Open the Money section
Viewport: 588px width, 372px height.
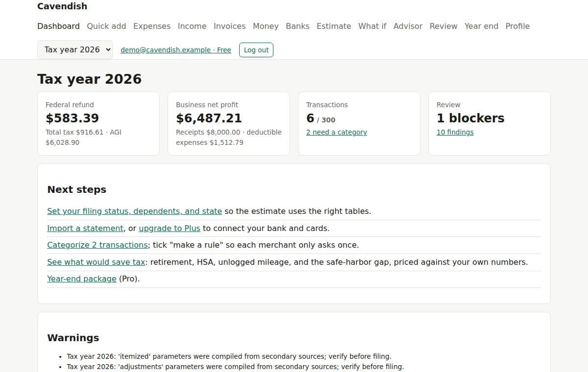point(266,26)
